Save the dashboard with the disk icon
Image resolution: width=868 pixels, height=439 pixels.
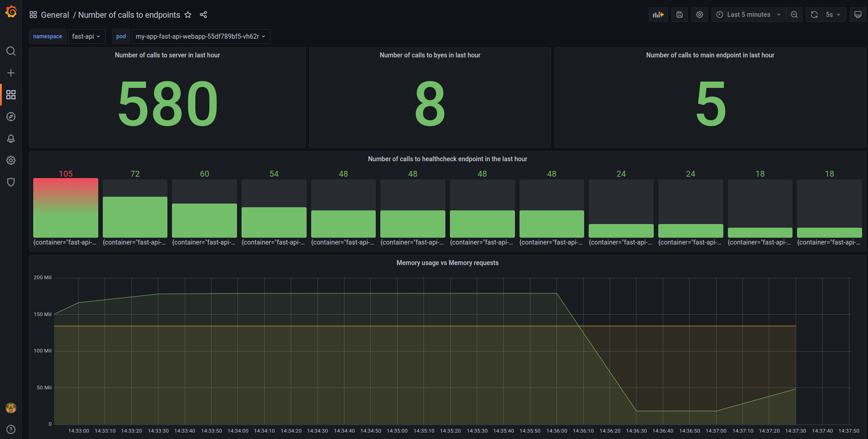click(x=679, y=14)
